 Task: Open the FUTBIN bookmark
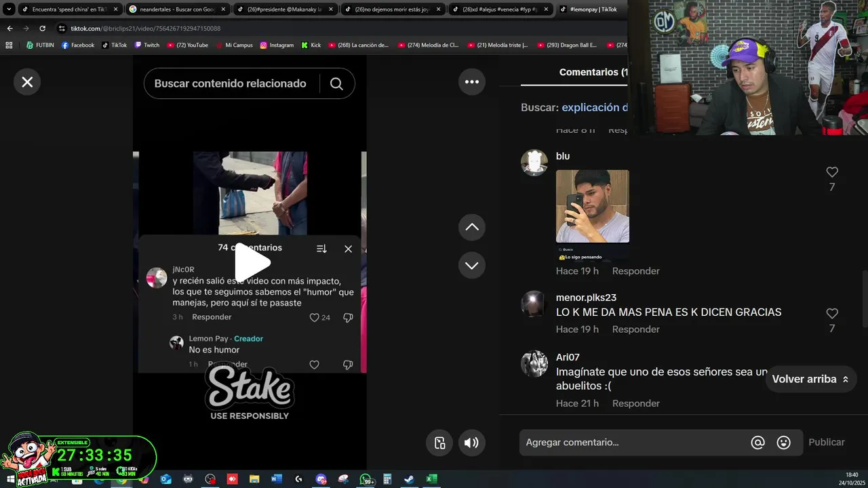(x=40, y=45)
